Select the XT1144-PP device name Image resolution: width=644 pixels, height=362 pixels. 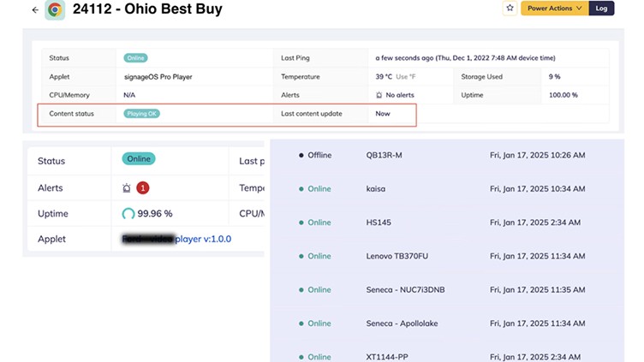coord(387,357)
